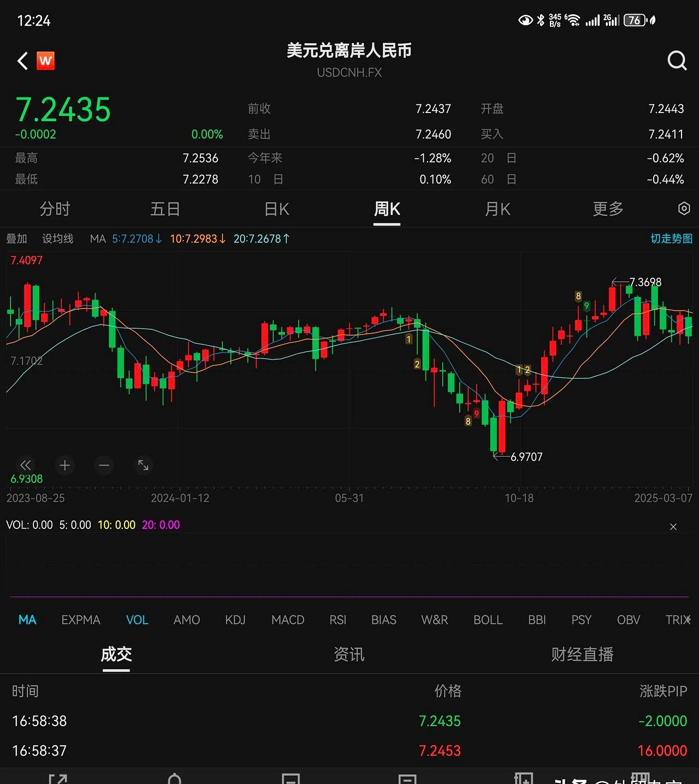Open the 更多 timeframe options
This screenshot has width=699, height=784.
tap(608, 209)
